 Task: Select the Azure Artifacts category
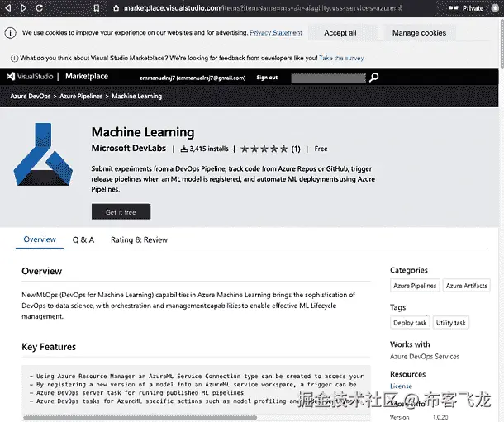pos(466,286)
